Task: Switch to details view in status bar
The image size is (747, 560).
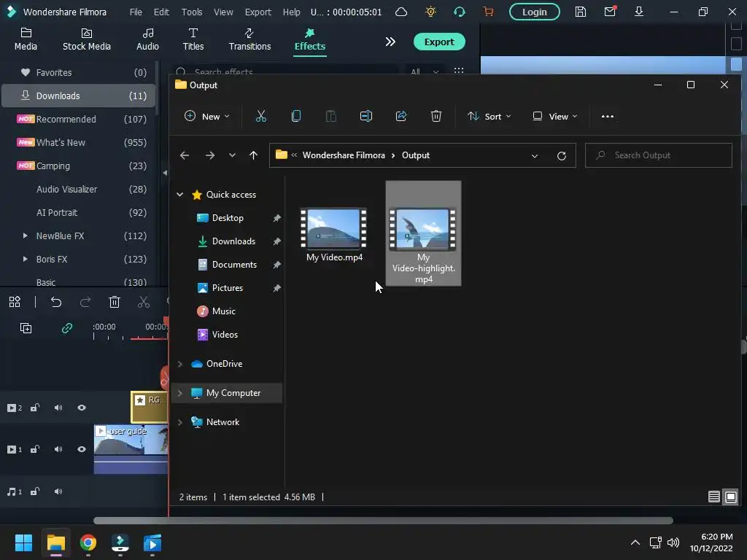Action: 713,497
